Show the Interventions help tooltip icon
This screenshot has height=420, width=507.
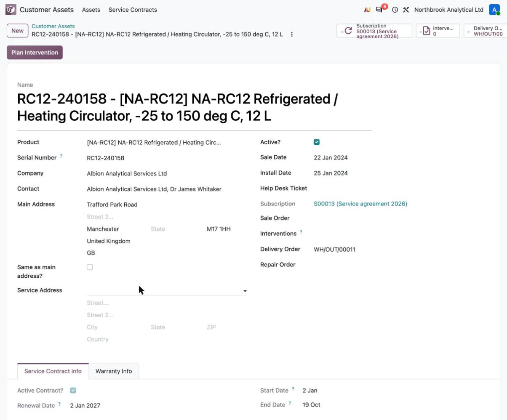coord(301,232)
